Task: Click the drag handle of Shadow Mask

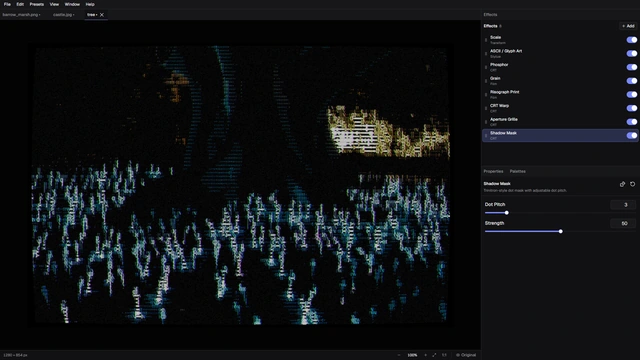Action: tap(486, 136)
